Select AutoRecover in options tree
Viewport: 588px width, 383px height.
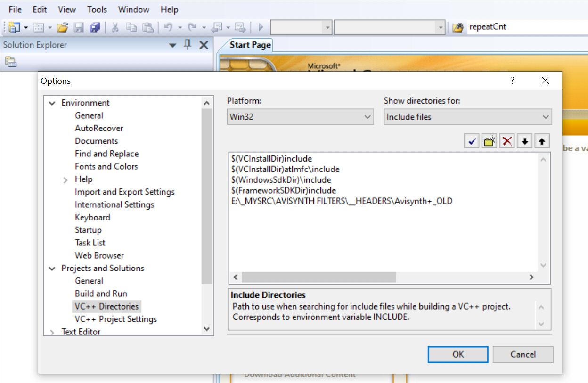99,128
